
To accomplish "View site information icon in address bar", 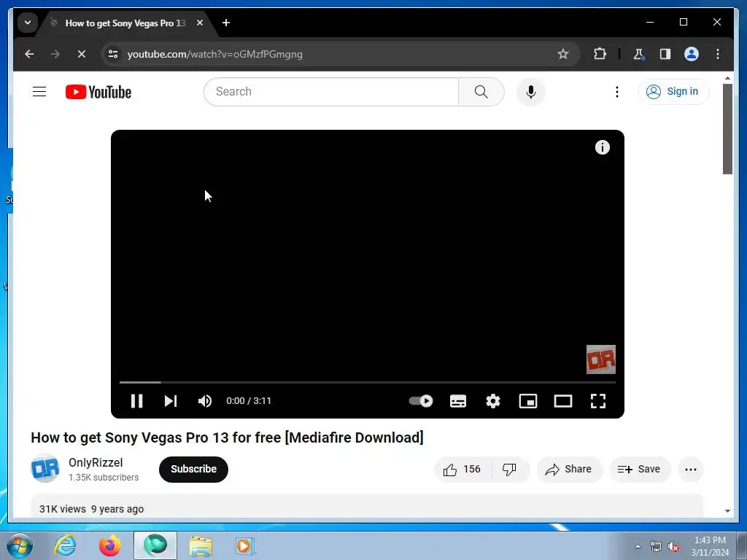I will coord(113,54).
